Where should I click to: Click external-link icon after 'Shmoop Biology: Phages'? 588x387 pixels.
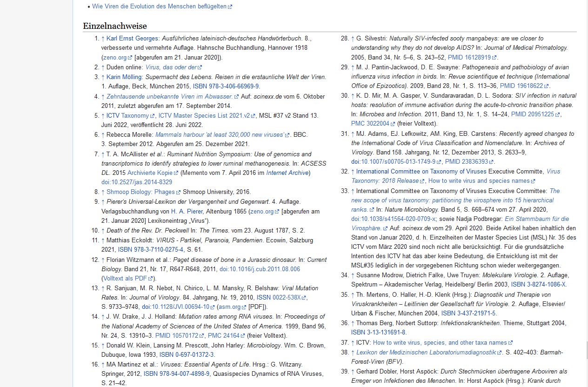178,192
